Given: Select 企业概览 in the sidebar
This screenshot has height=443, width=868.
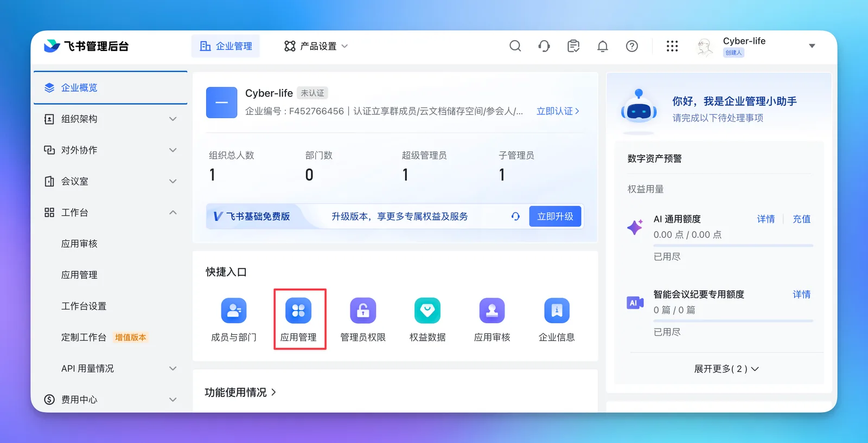Looking at the screenshot, I should pyautogui.click(x=111, y=88).
